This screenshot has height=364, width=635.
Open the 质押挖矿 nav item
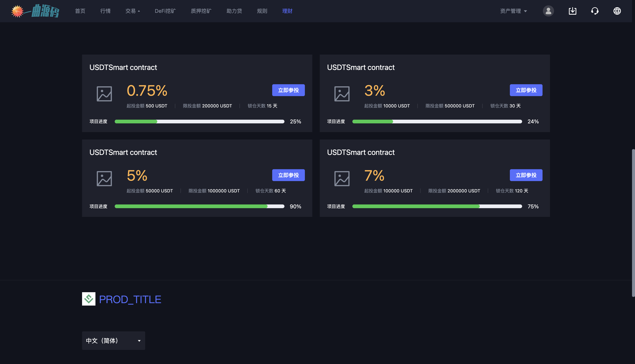click(x=201, y=11)
